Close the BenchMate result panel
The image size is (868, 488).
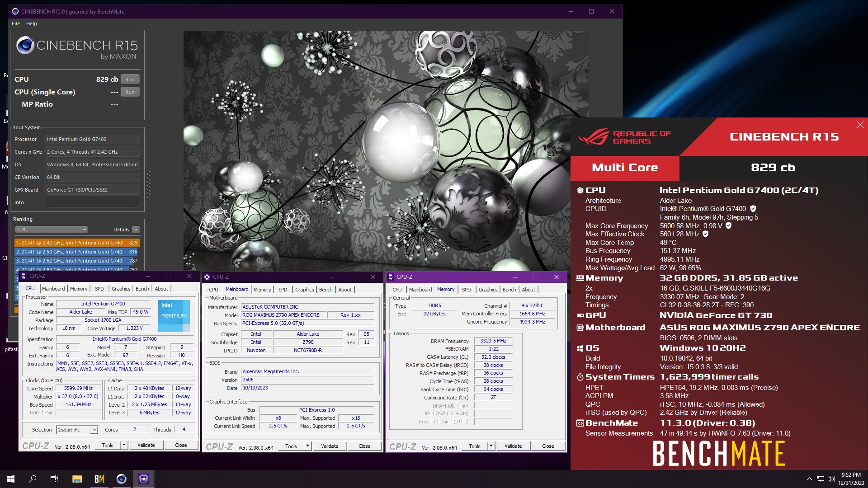click(860, 125)
